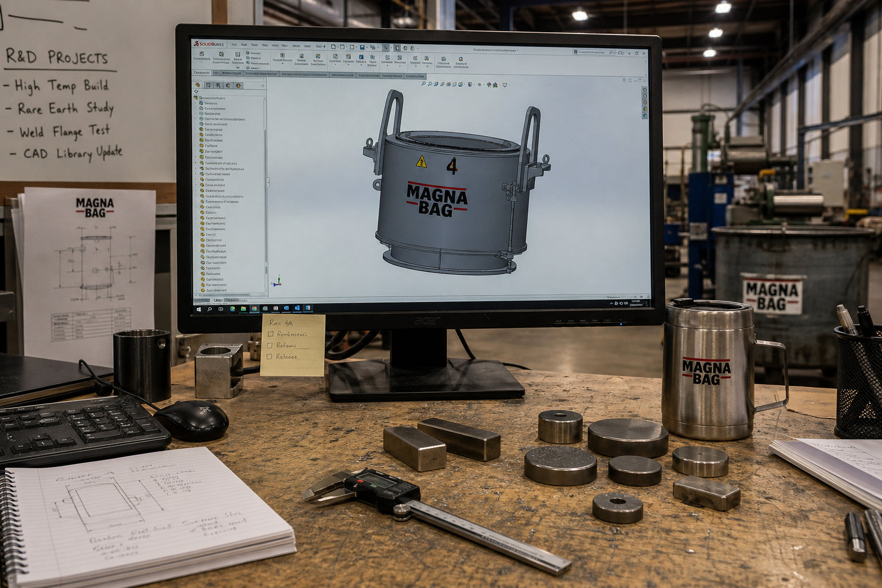Click the Apply Scene icon next to Edit Appearance

coord(495,84)
